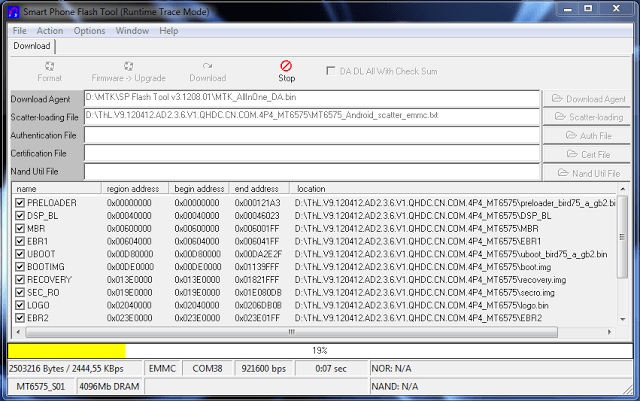Browse with the Scatter-loading folder button

click(588, 117)
